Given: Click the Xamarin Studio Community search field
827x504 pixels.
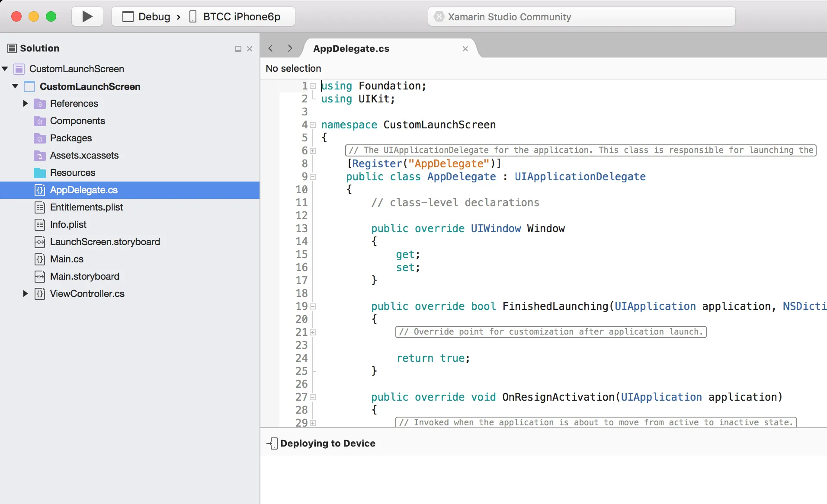Looking at the screenshot, I should coord(581,16).
